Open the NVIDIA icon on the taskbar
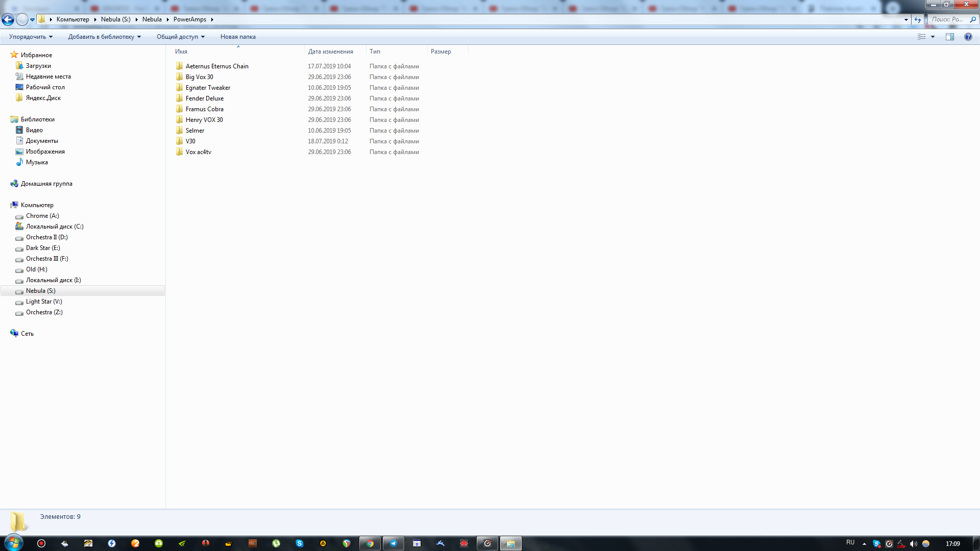Screen dimensions: 980x551 point(182,543)
